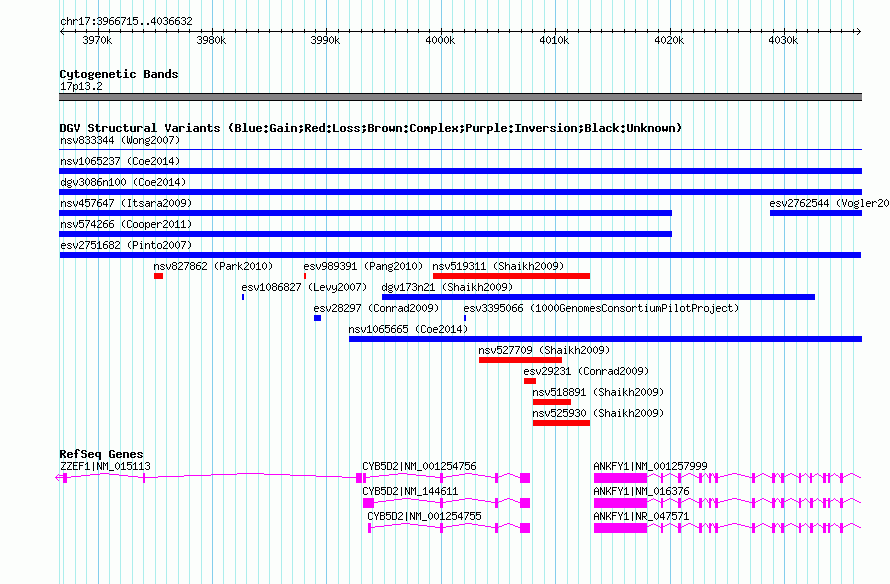This screenshot has height=584, width=890.
Task: Click the esv2751682 (Pinto2007) label
Action: tap(126, 245)
